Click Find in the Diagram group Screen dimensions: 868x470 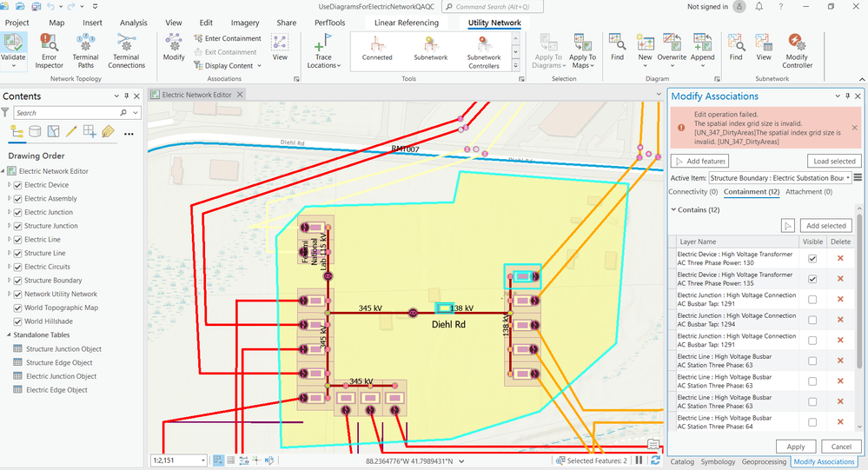tap(617, 47)
